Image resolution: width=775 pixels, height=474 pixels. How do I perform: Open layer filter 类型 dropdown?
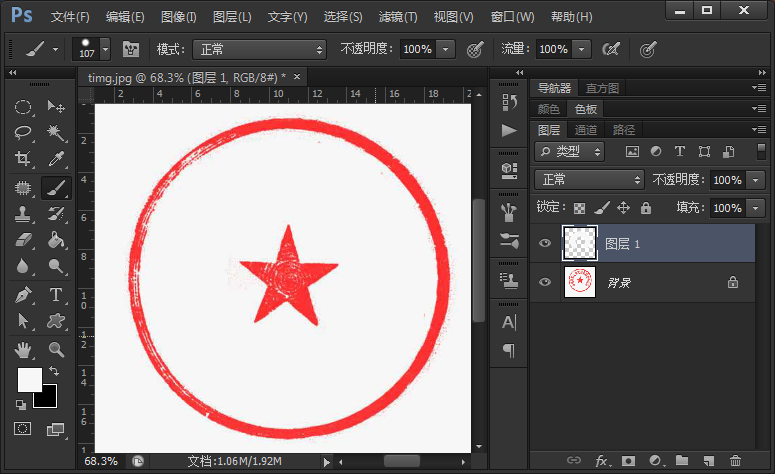[x=569, y=151]
